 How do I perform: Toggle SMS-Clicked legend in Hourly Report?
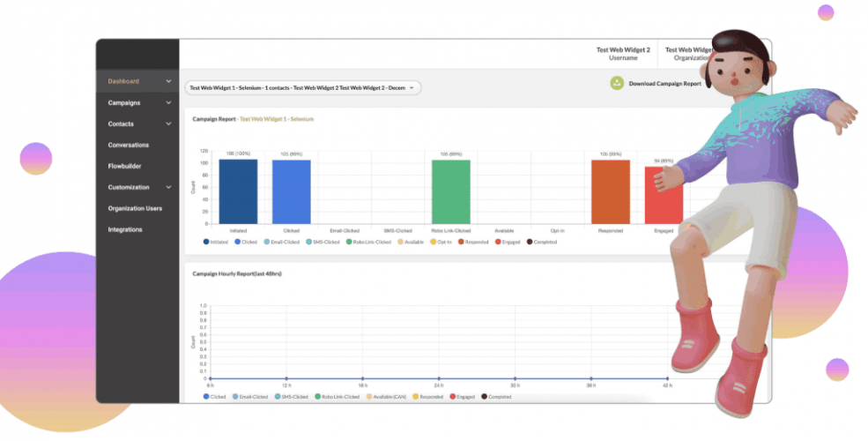point(291,397)
